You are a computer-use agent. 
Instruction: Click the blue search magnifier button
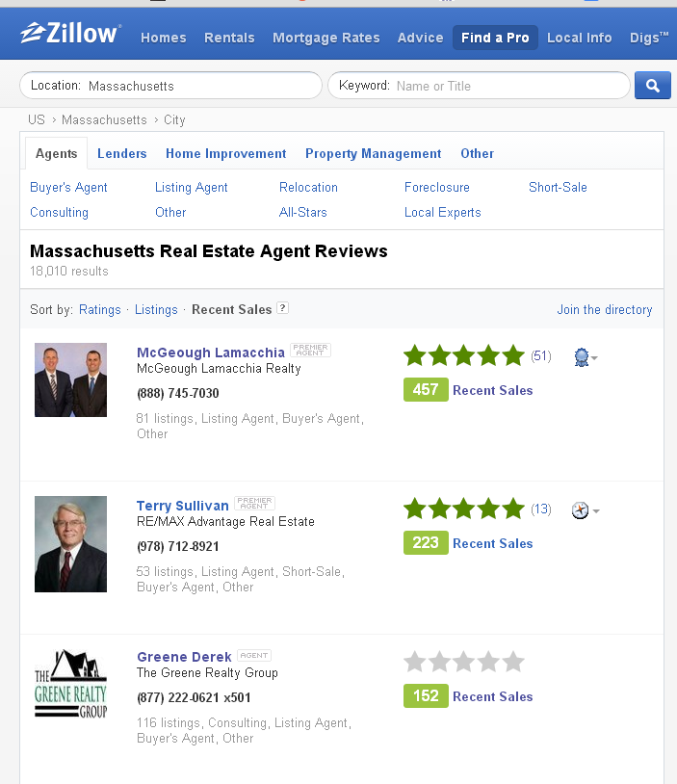(653, 86)
